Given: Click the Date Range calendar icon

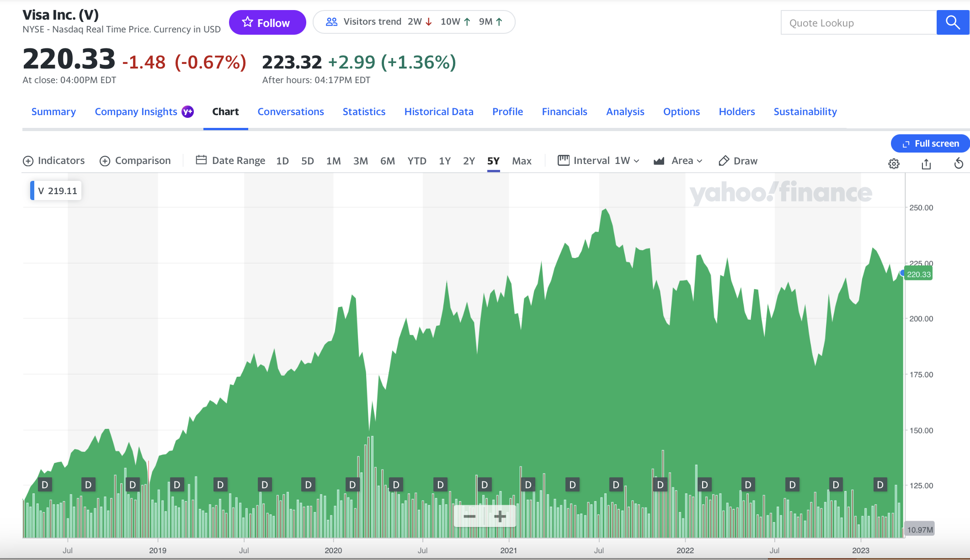Looking at the screenshot, I should coord(201,160).
